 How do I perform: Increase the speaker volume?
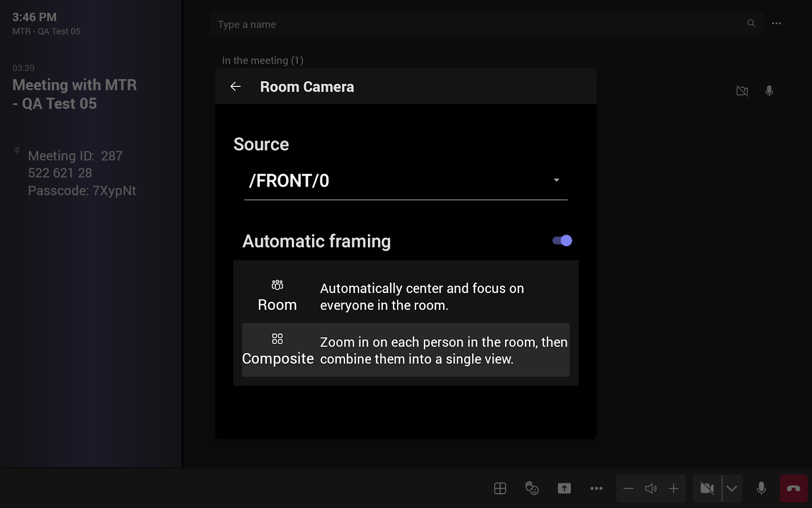tap(673, 488)
